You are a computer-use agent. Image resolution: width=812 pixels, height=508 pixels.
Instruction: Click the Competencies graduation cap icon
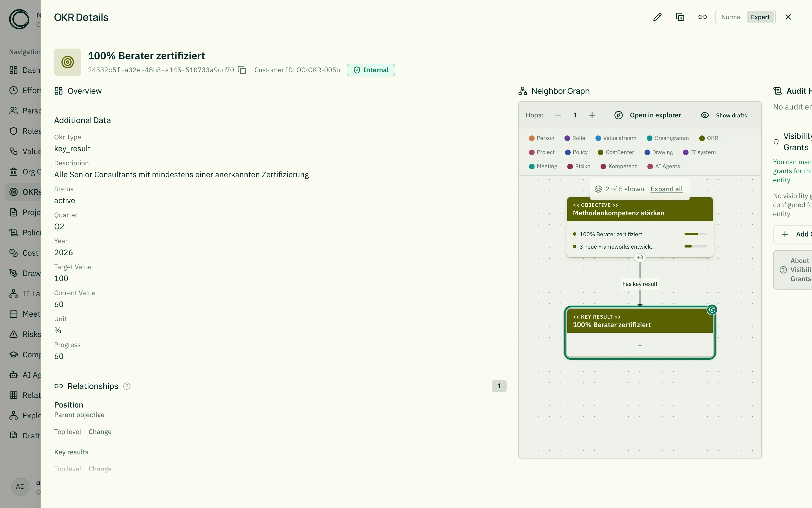coord(14,355)
